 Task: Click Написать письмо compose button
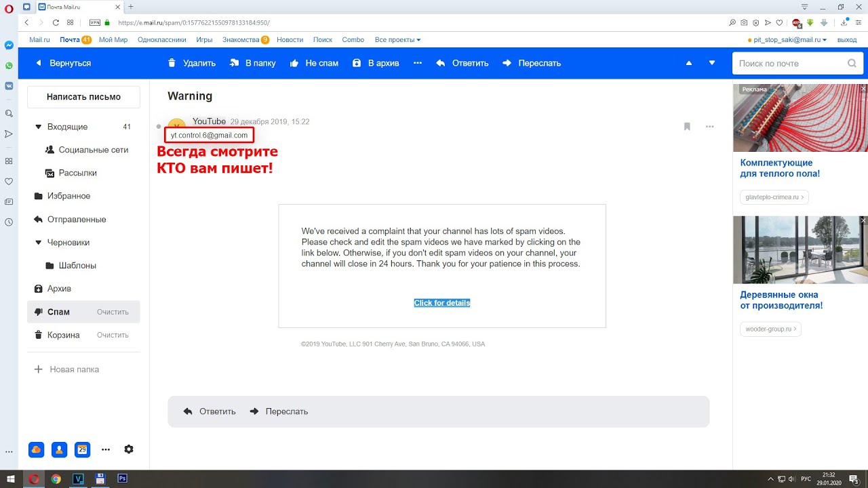click(83, 97)
